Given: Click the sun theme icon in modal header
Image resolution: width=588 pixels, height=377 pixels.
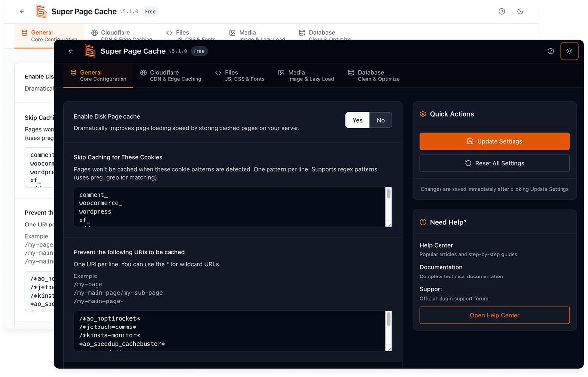Looking at the screenshot, I should (x=569, y=50).
